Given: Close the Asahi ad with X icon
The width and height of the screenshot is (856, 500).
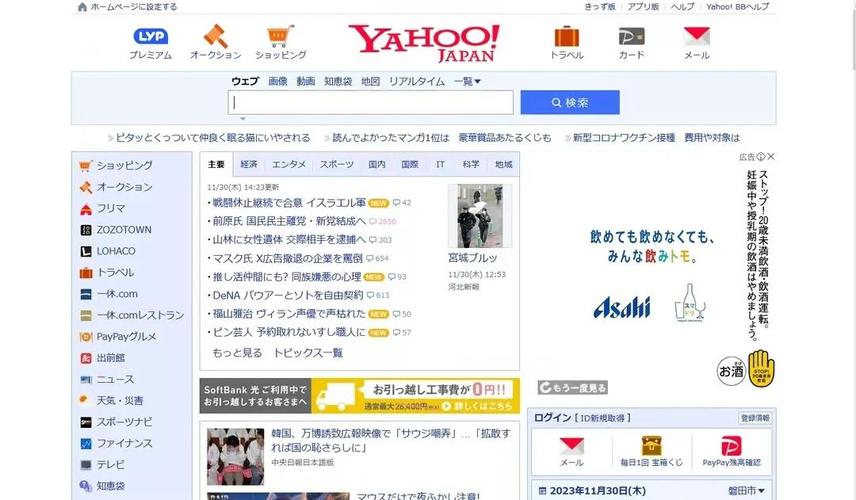Looking at the screenshot, I should pos(771,157).
